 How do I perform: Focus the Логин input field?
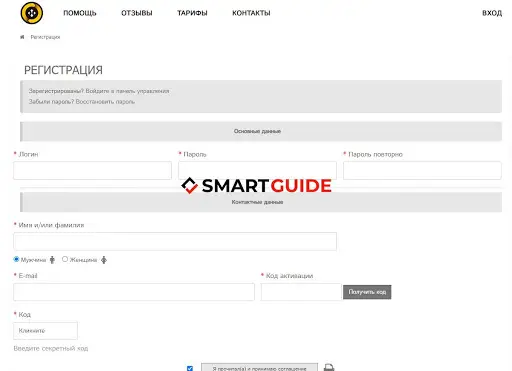point(92,171)
